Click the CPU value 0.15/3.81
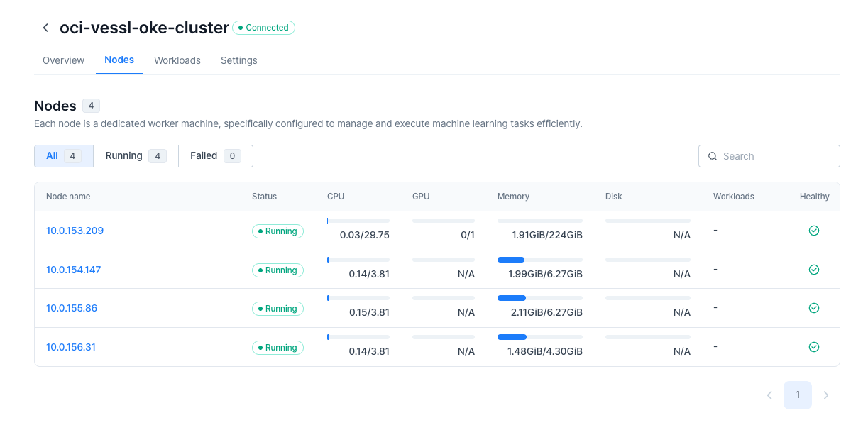Image resolution: width=868 pixels, height=430 pixels. tap(369, 312)
